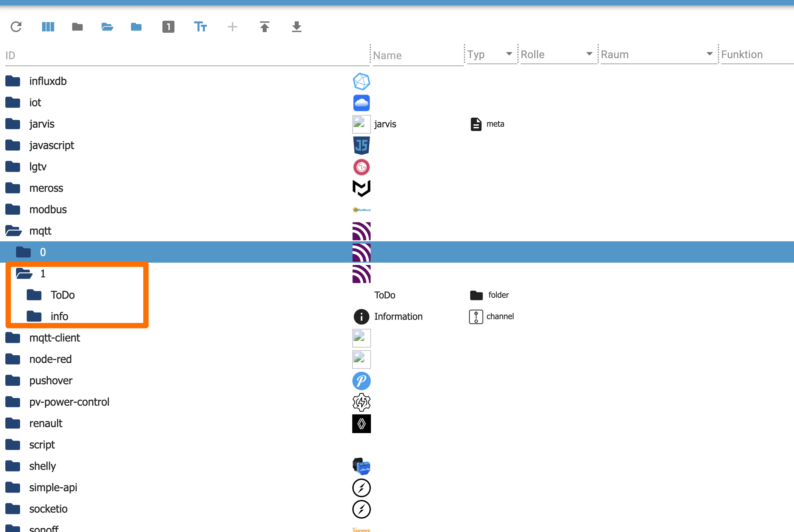The width and height of the screenshot is (794, 532).
Task: Click the refresh objects tree icon
Action: (16, 27)
